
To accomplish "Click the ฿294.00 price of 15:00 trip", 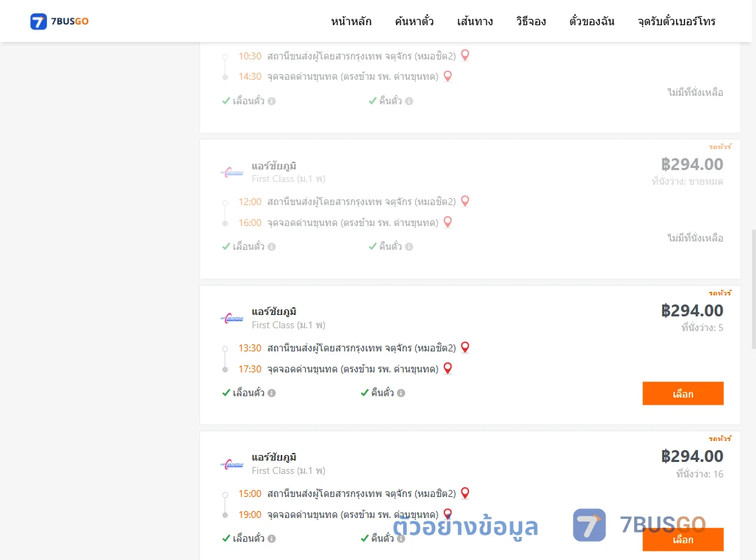I will coord(692,456).
